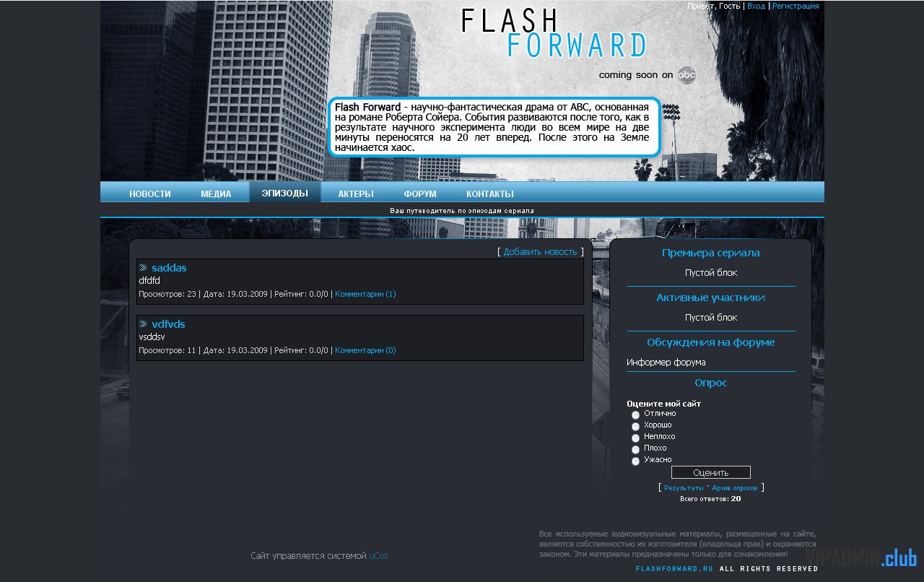Go to the АКТЕРЫ section

(x=356, y=194)
